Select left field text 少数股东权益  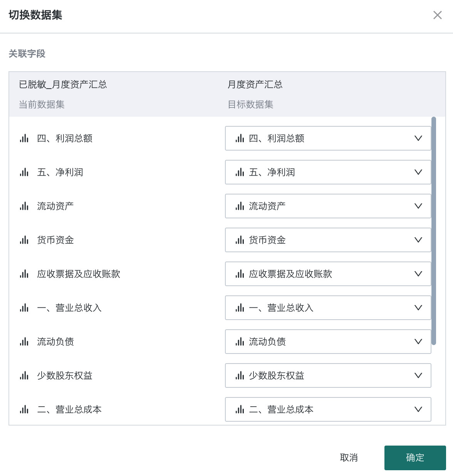coord(65,375)
